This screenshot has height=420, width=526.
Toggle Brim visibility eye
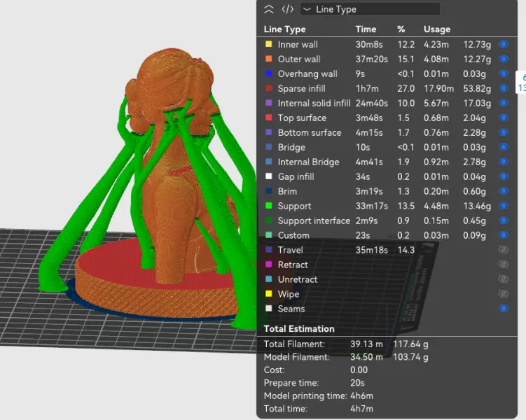pyautogui.click(x=504, y=191)
